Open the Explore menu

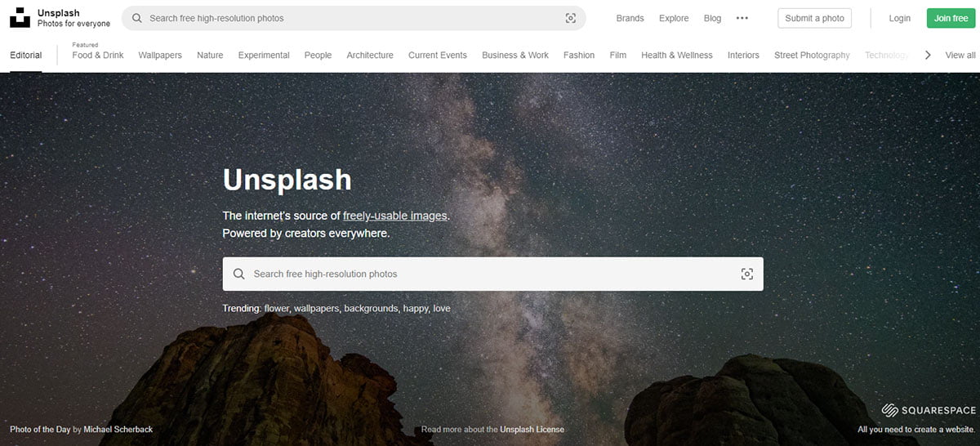[674, 18]
